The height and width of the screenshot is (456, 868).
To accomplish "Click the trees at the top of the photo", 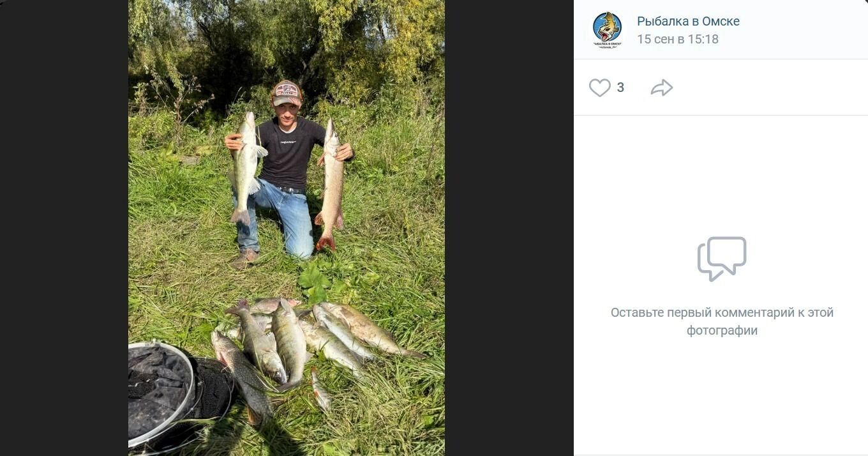I will point(287,38).
